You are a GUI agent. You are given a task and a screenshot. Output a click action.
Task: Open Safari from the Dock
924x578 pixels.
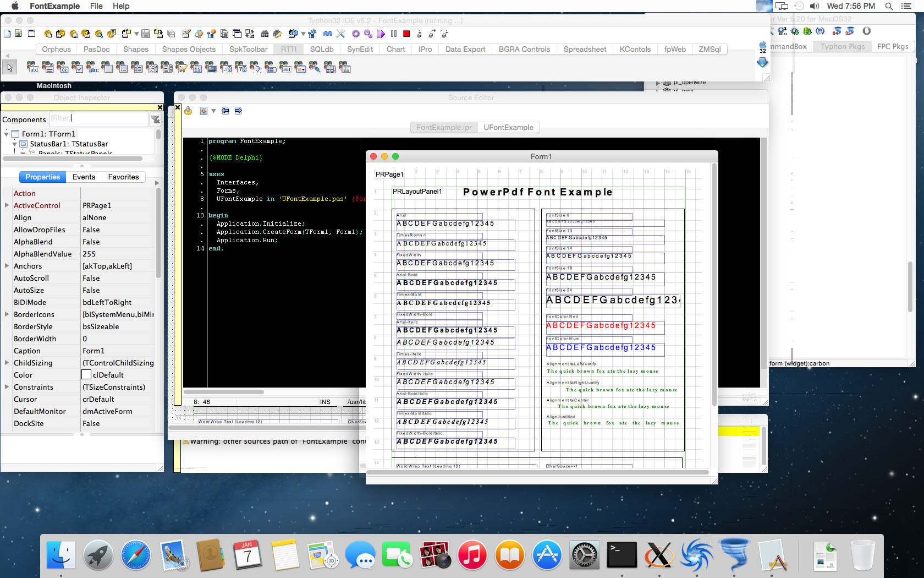136,554
